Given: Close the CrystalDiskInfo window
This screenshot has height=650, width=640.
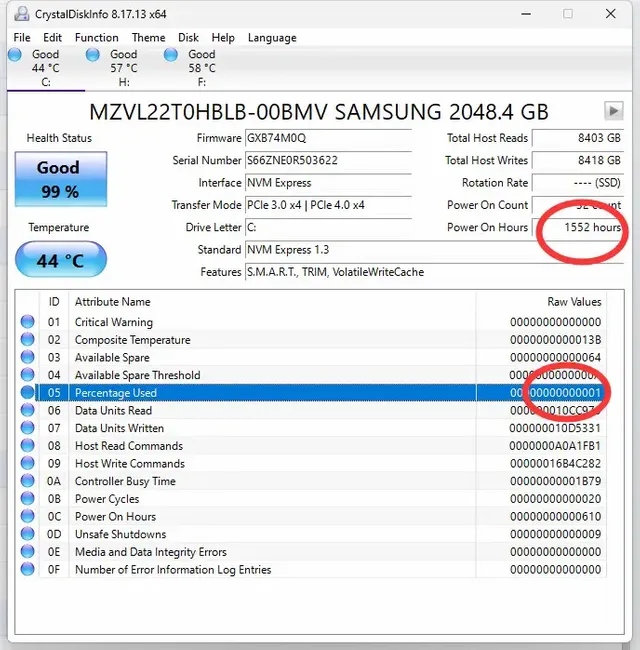Looking at the screenshot, I should click(611, 14).
